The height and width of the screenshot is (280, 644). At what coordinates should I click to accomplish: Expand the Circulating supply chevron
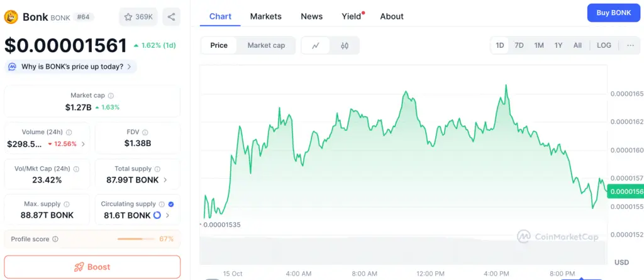tap(168, 215)
